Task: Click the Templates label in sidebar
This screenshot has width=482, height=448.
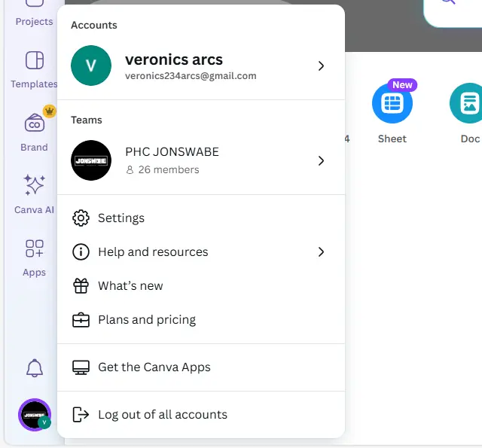Action: click(34, 84)
